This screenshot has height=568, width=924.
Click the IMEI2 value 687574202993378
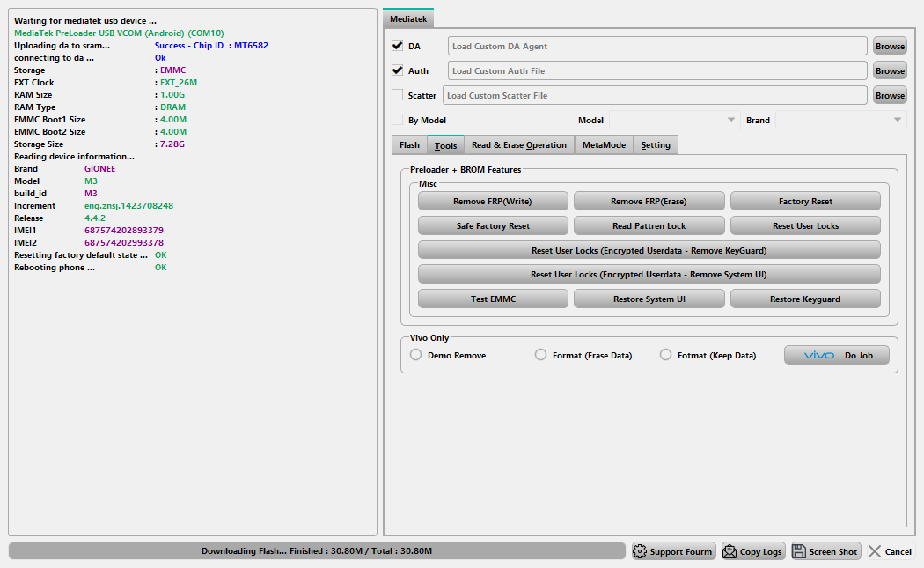click(124, 242)
